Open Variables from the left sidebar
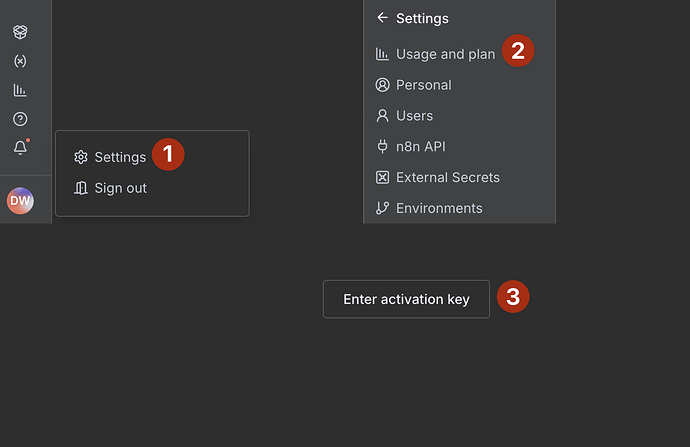Viewport: 690px width, 447px height. pos(20,61)
